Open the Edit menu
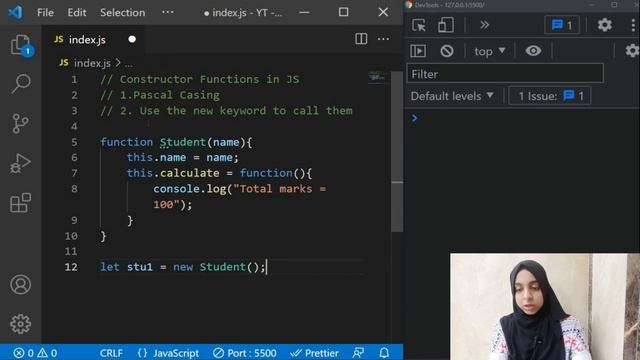The height and width of the screenshot is (360, 640). tap(77, 13)
